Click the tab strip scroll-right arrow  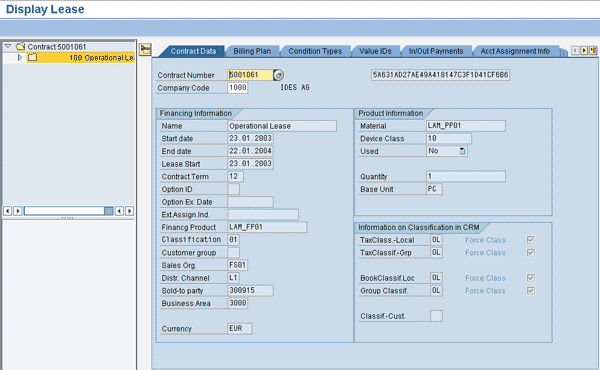(x=584, y=51)
